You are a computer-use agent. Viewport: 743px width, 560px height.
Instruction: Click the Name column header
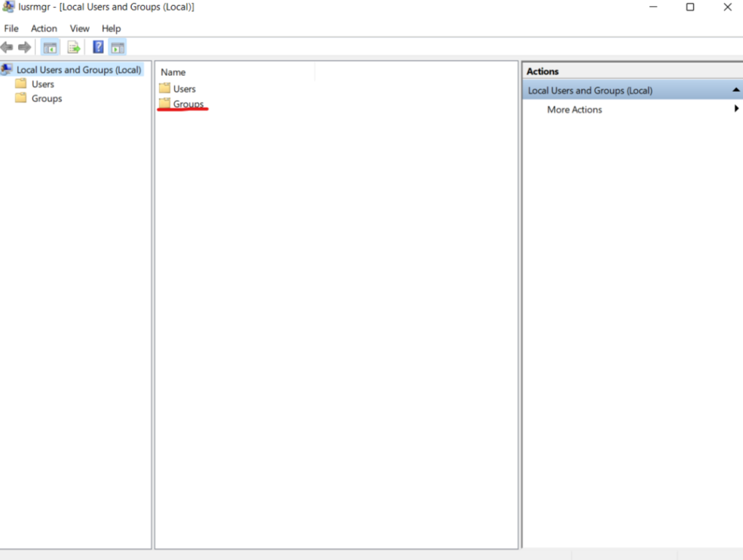173,72
